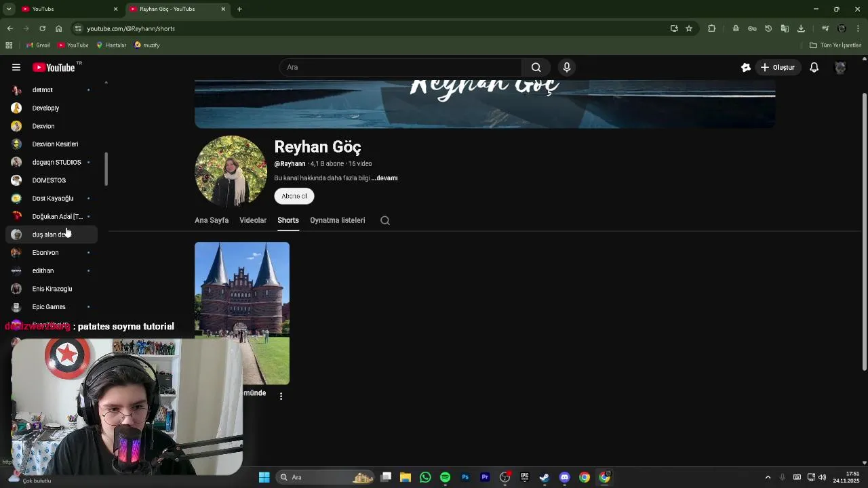Close the Reyhan Göç - YouTube tab

tap(223, 9)
